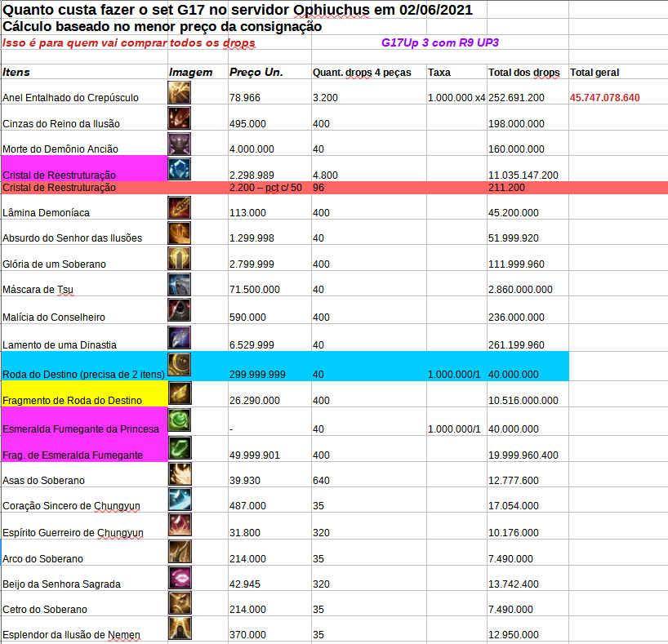This screenshot has width=668, height=644.
Task: Select the red 'Isso é para quem vai comprar' note
Action: (x=129, y=42)
